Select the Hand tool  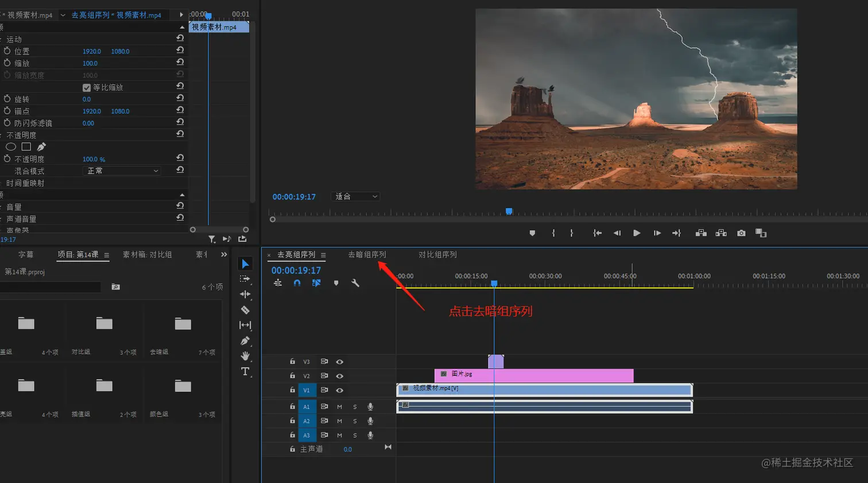(245, 356)
